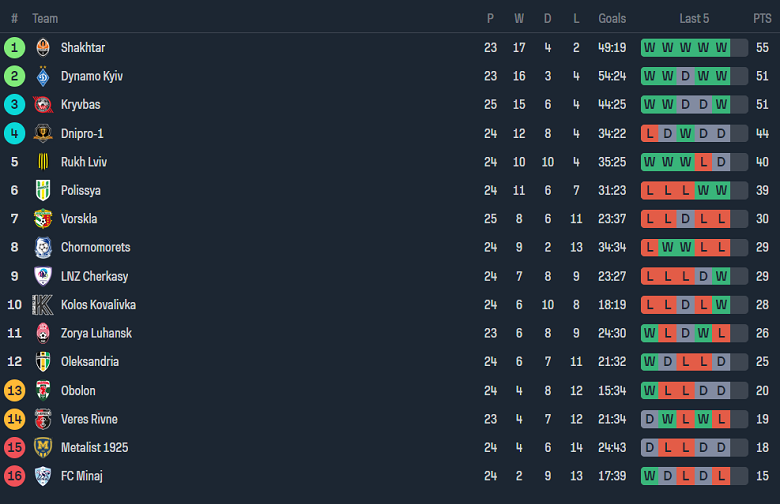Open the Kolos Kovalivka team page
This screenshot has height=504, width=780.
pyautogui.click(x=98, y=304)
